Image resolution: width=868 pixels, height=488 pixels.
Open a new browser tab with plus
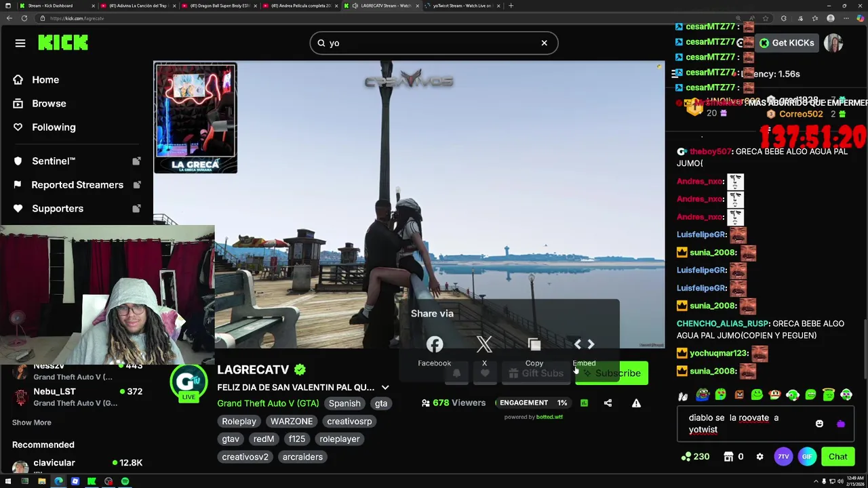[511, 5]
